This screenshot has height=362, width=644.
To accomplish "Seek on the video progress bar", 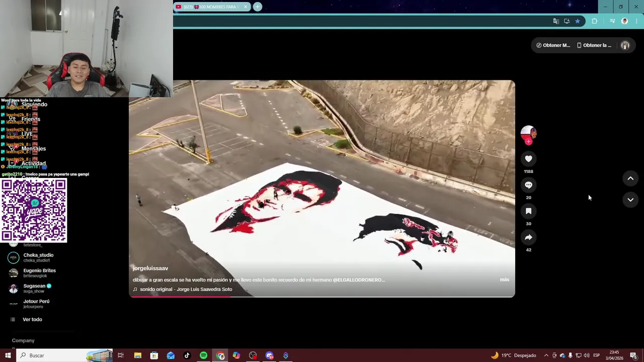I will [x=322, y=297].
